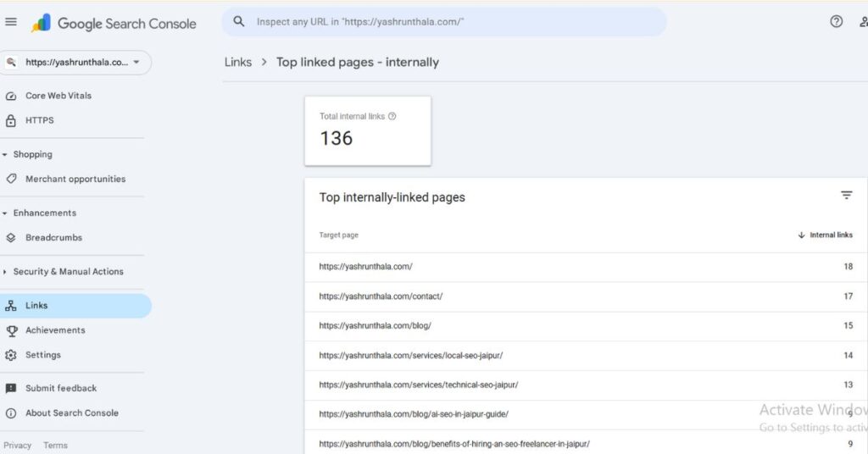This screenshot has height=454, width=868.
Task: Select the technical-seo-jaipur services row
Action: (x=586, y=385)
